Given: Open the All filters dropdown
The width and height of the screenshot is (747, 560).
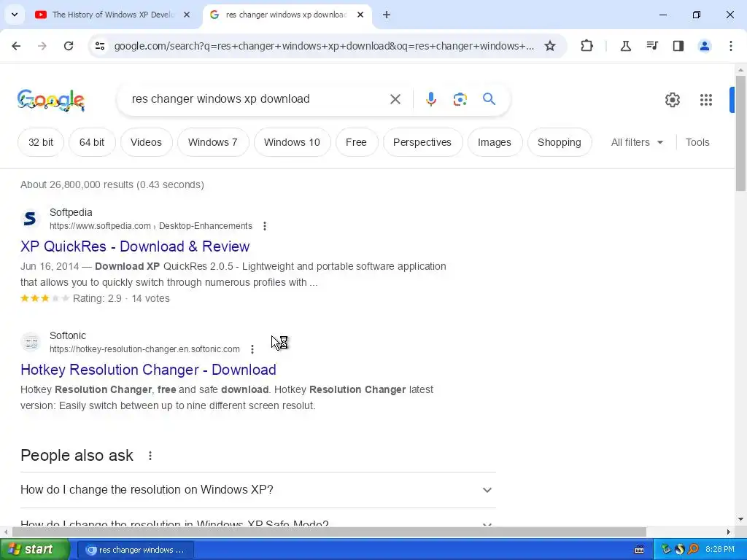Looking at the screenshot, I should pos(637,142).
